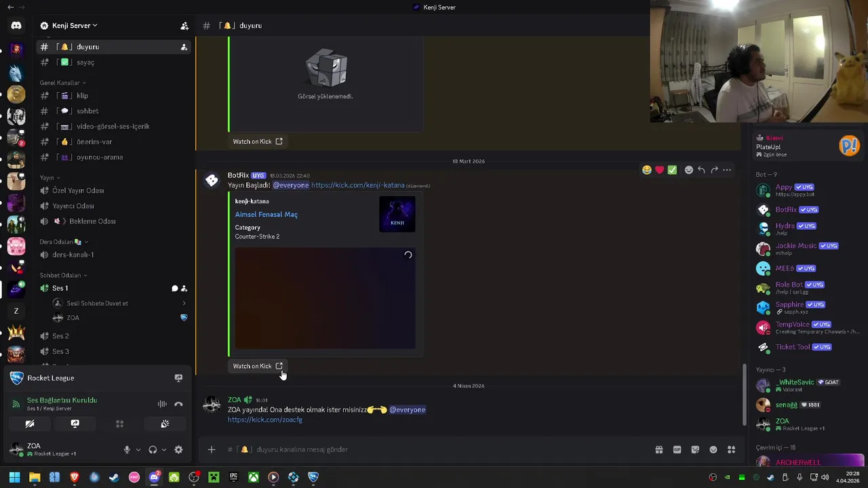The image size is (868, 488).
Task: Open add reaction picker on BotRix message
Action: (x=689, y=170)
